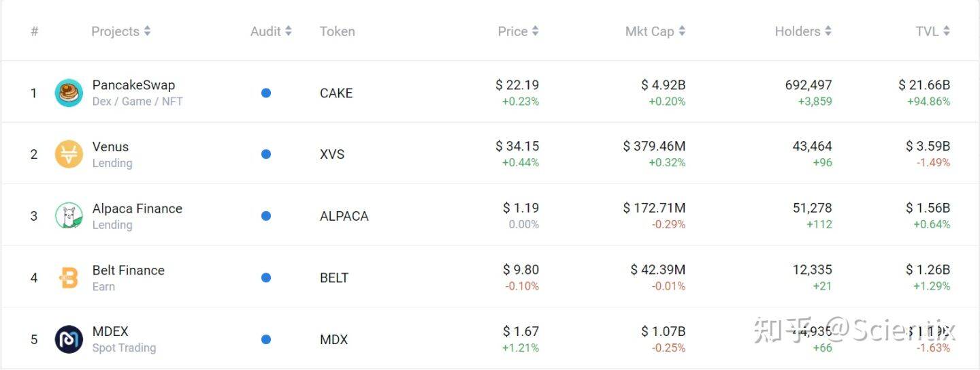This screenshot has height=370, width=980.
Task: Sort the table by Audit column
Action: tap(271, 31)
